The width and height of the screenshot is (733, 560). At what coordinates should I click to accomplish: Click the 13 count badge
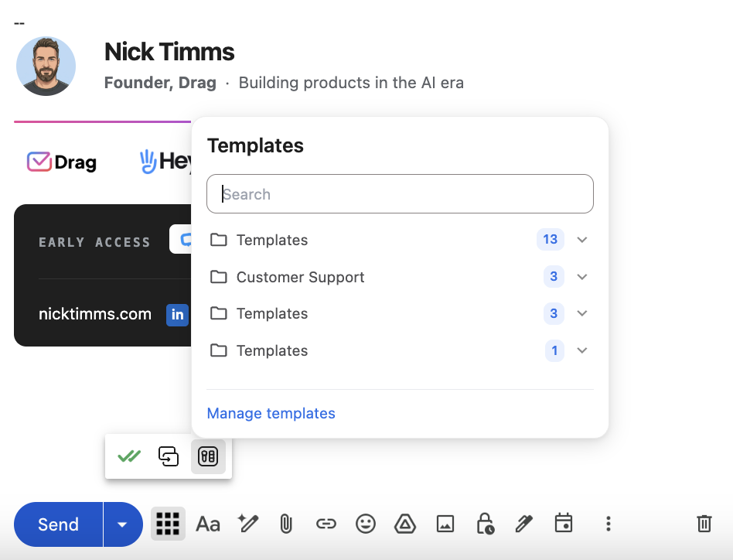pyautogui.click(x=551, y=239)
